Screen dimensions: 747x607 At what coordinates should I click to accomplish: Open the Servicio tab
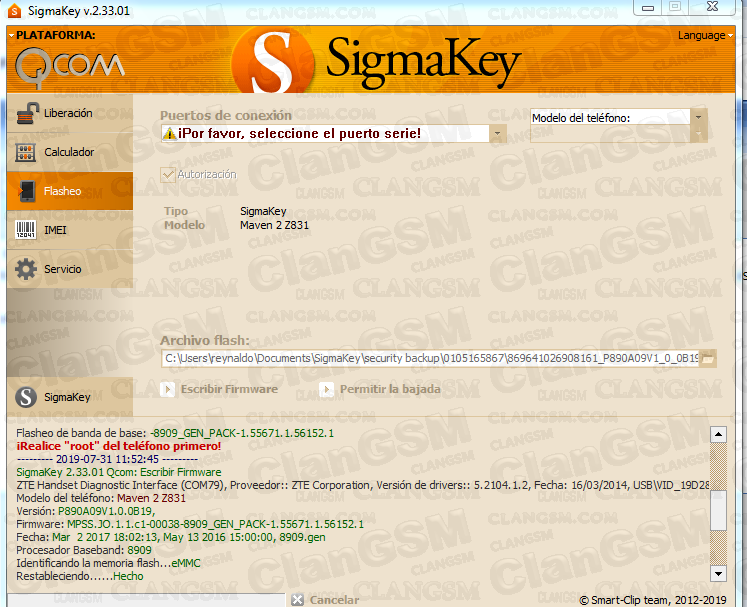pos(70,269)
